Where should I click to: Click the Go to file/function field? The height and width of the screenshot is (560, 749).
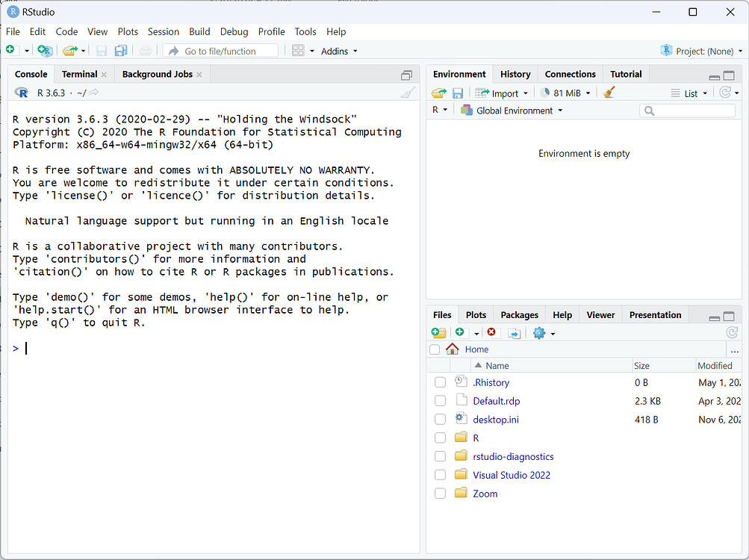(x=221, y=51)
